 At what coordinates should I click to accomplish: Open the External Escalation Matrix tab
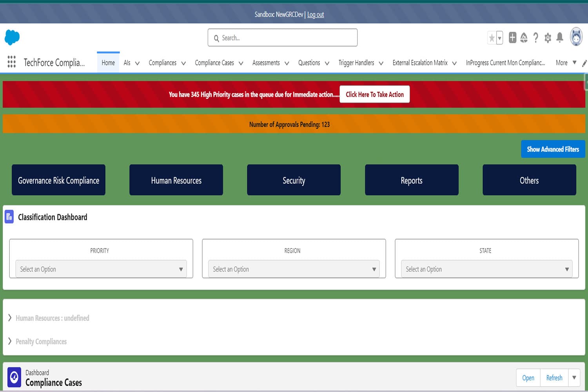point(420,63)
